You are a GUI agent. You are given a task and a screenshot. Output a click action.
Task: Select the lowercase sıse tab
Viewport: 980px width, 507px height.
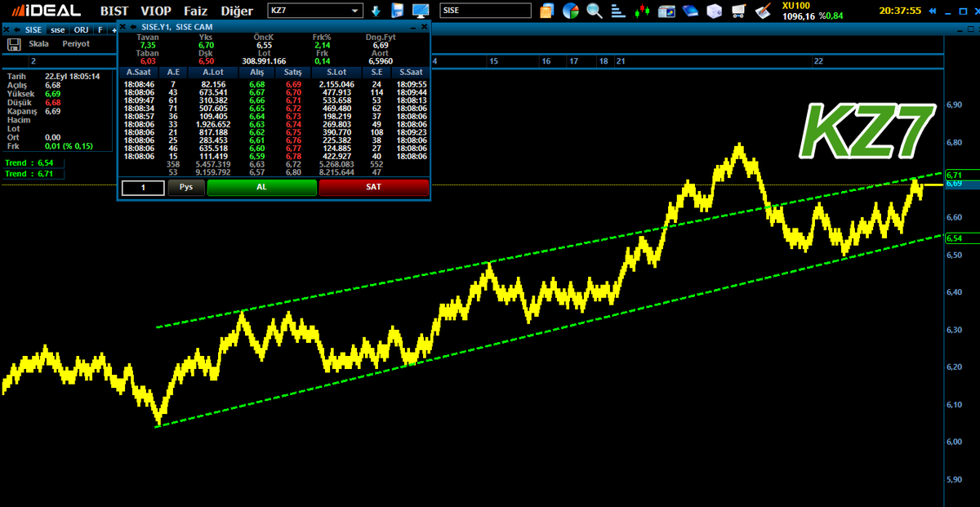tap(57, 29)
